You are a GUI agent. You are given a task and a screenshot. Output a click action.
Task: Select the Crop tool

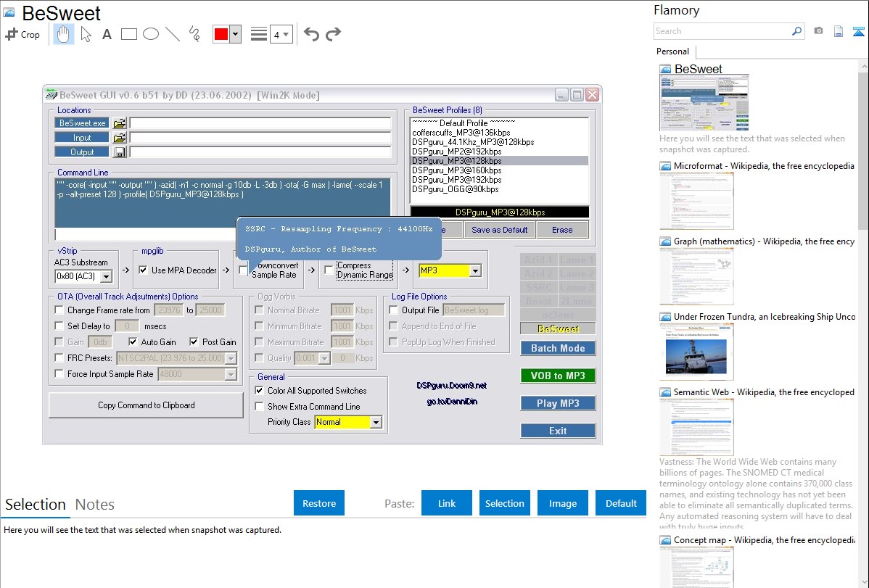click(22, 34)
